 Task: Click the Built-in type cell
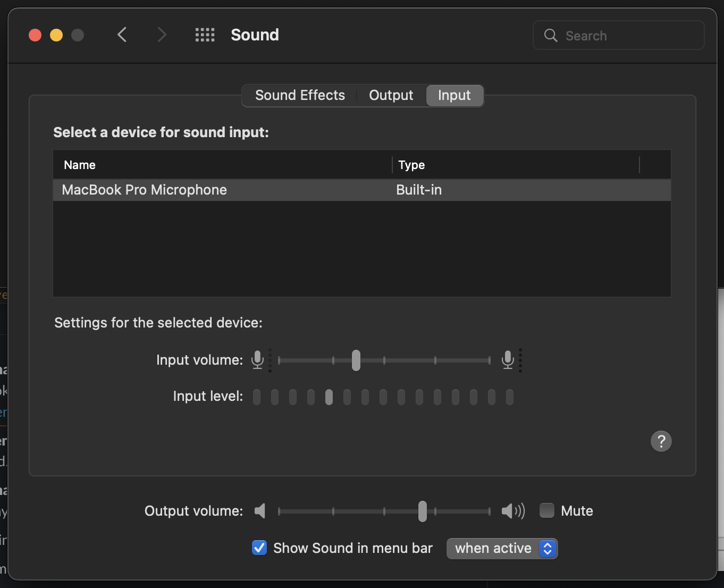pyautogui.click(x=419, y=190)
